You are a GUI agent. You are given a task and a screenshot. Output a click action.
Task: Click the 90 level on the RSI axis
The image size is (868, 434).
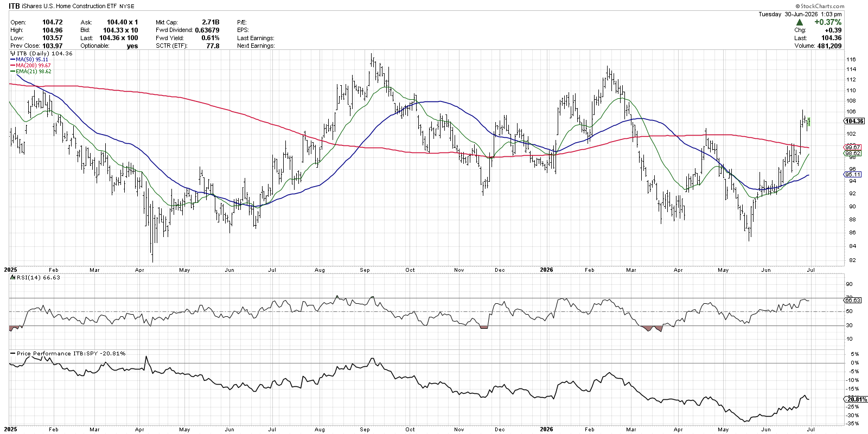(x=850, y=284)
